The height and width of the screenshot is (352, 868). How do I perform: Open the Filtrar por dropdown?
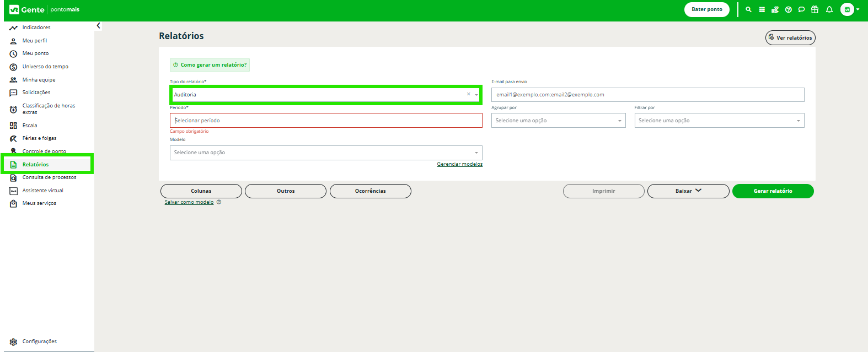tap(719, 121)
